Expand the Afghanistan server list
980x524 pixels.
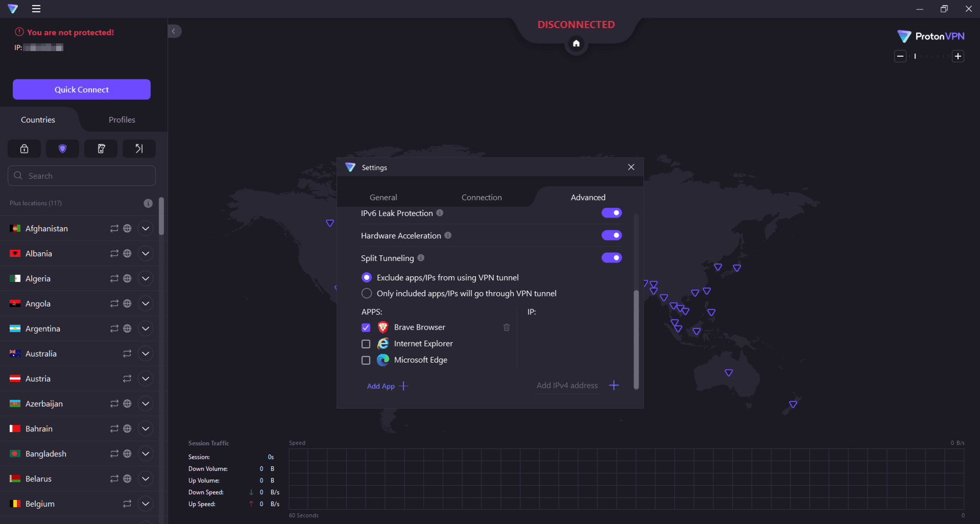(146, 228)
